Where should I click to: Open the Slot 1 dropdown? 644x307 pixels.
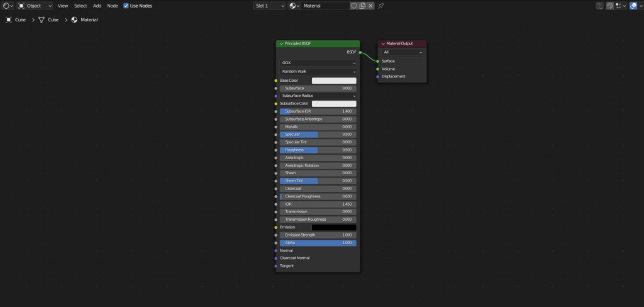tap(269, 6)
